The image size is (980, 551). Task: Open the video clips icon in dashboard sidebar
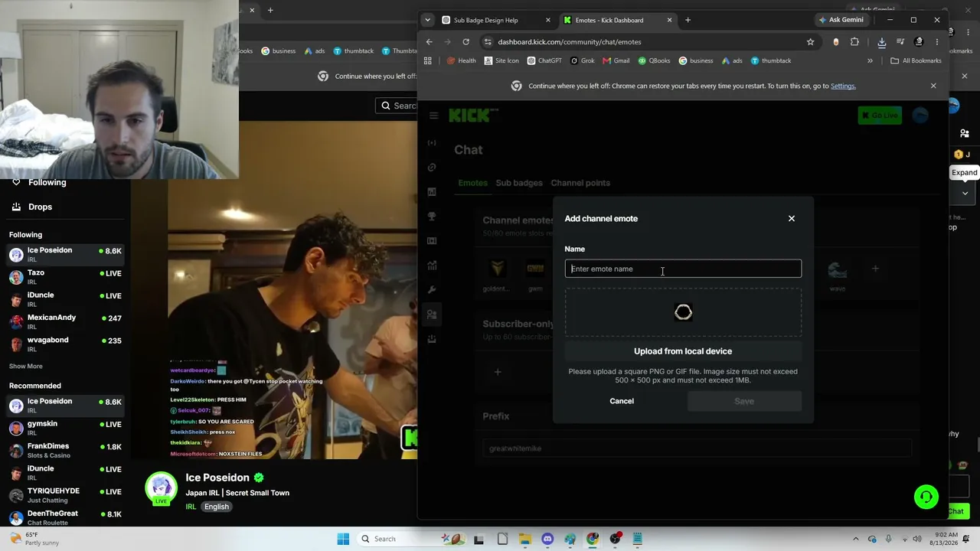(432, 241)
